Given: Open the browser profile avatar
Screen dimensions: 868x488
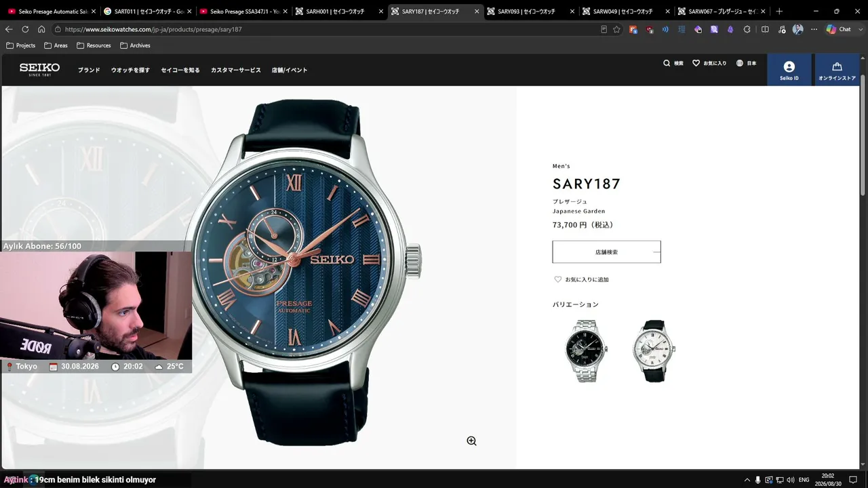Looking at the screenshot, I should pos(797,29).
